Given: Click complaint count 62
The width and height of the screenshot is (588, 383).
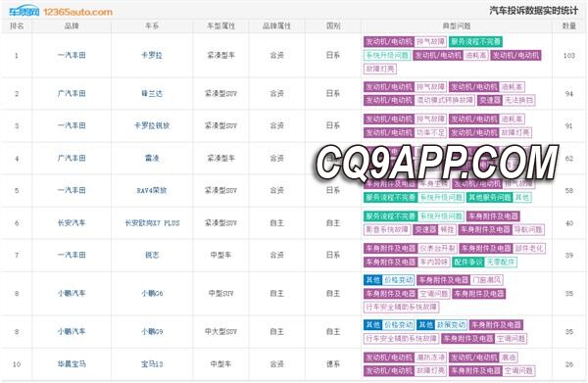Looking at the screenshot, I should pyautogui.click(x=569, y=158).
